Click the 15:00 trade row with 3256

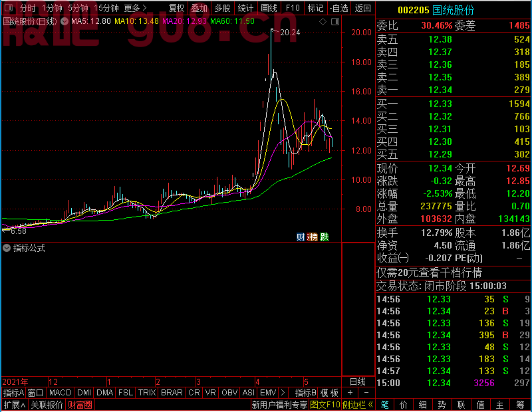(454, 383)
